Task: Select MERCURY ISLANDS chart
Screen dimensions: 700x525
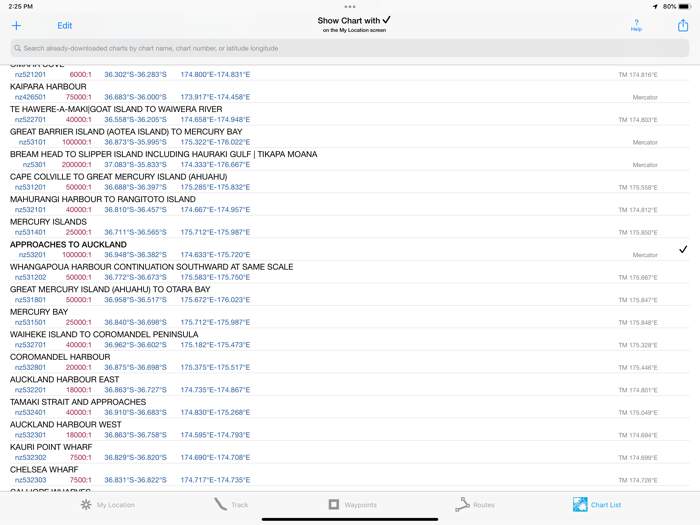Action: pos(350,227)
